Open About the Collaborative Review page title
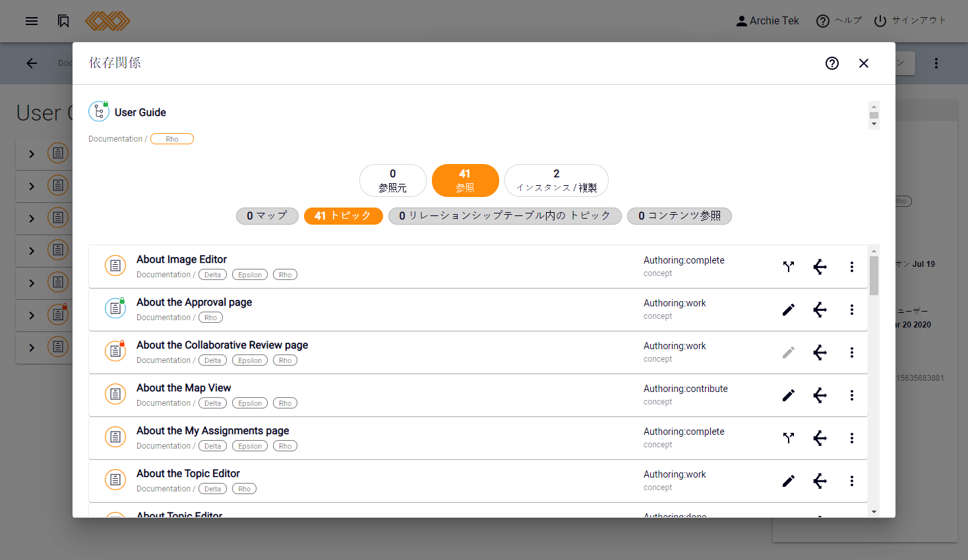This screenshot has height=560, width=968. click(x=222, y=345)
